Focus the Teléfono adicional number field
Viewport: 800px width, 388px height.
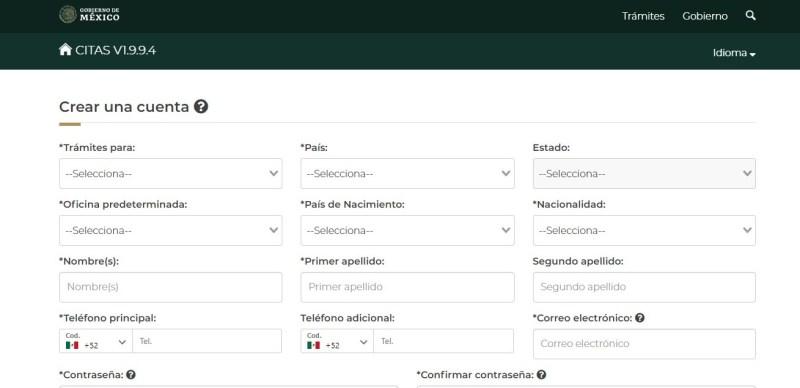point(444,341)
